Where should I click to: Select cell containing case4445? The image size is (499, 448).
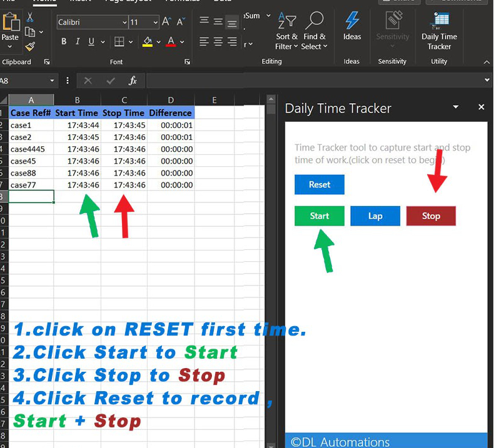pos(31,149)
